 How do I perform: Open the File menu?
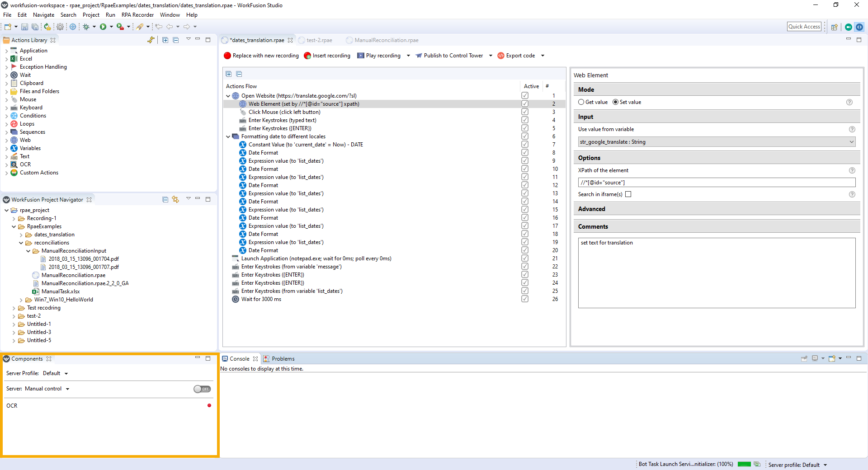[x=7, y=15]
